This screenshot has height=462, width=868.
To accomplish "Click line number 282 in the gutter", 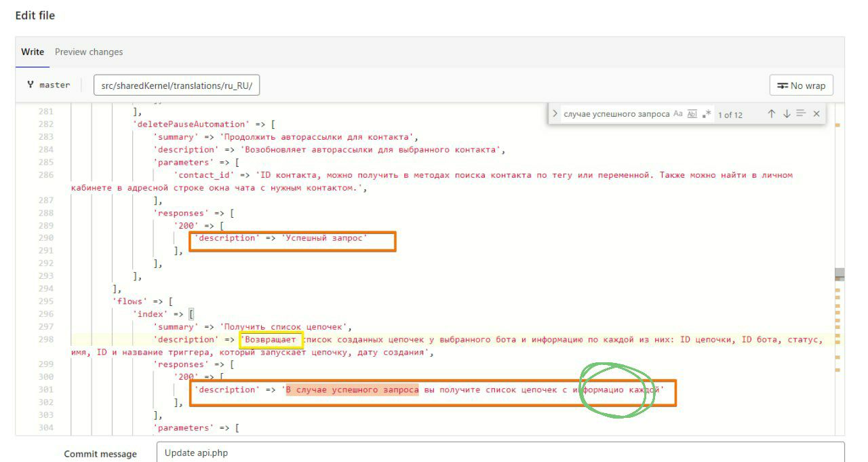I will 45,124.
